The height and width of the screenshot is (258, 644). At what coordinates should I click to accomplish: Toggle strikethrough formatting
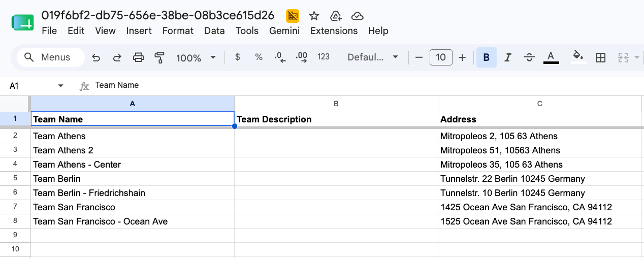(x=529, y=57)
